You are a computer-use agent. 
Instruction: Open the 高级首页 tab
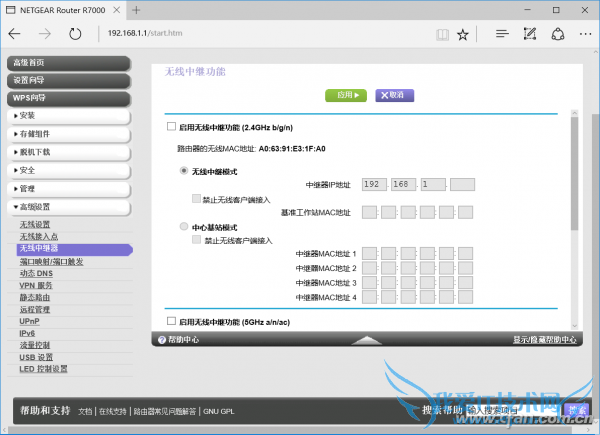[x=69, y=63]
